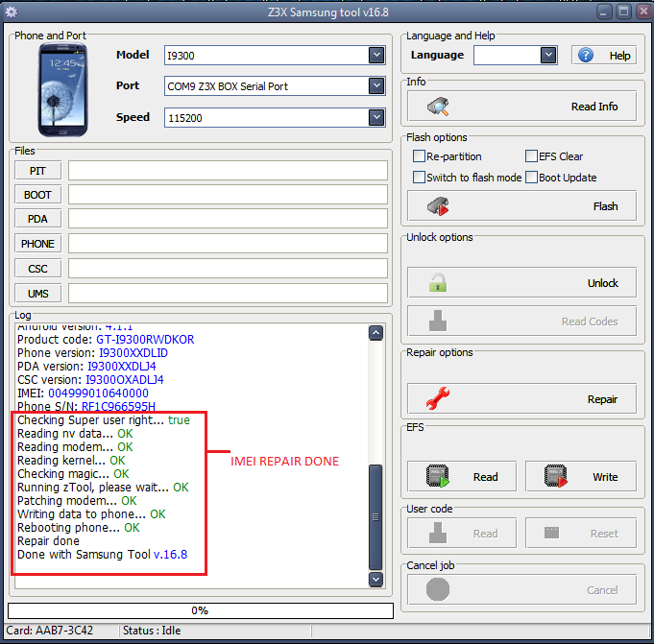Click the gray Read Codes icon

(438, 321)
